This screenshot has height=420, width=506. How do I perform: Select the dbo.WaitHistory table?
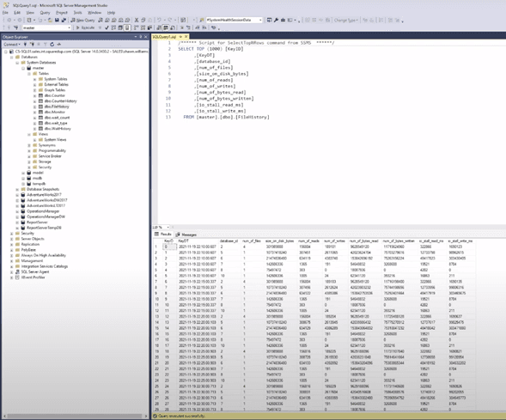click(58, 128)
